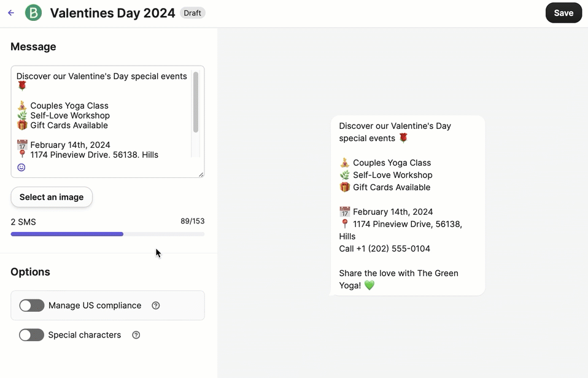The width and height of the screenshot is (588, 378).
Task: Click the purple SMS length progress bar
Action: 68,234
